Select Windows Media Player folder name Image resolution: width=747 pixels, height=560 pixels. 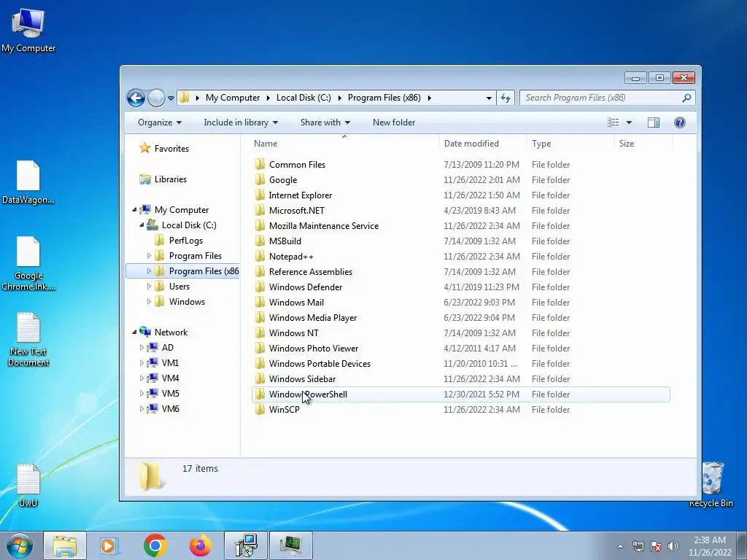coord(312,318)
